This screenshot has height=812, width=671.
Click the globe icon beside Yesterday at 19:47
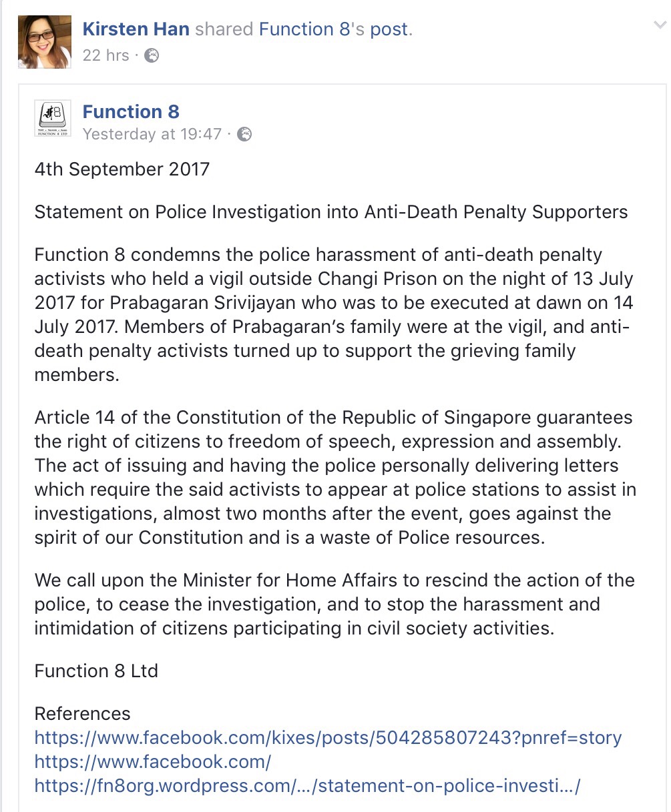pos(245,134)
